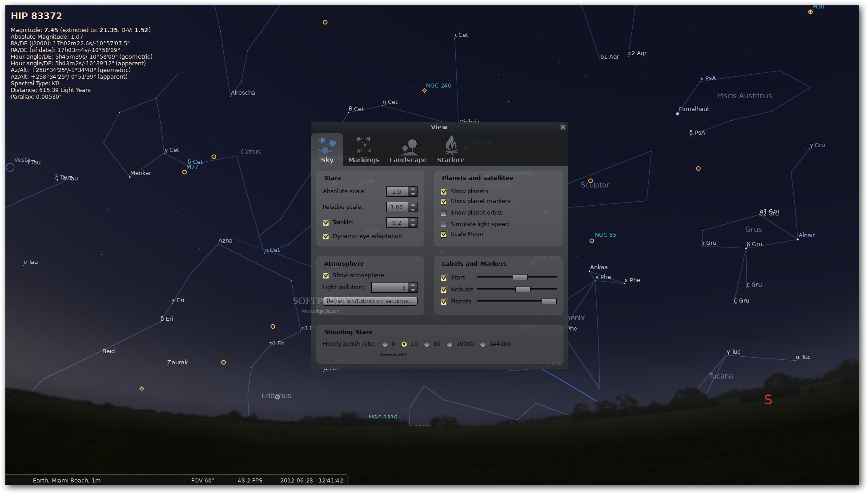Set hourly zenith rate to 0
868x494 pixels.
click(385, 344)
